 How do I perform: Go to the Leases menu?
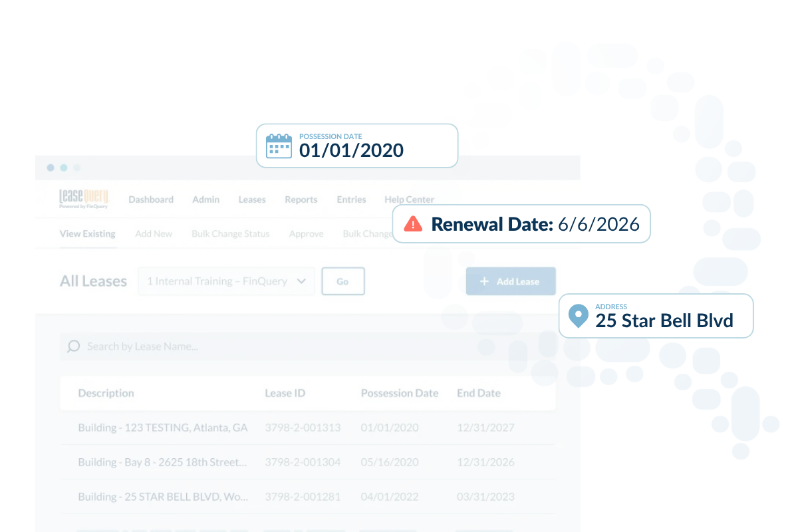click(252, 199)
